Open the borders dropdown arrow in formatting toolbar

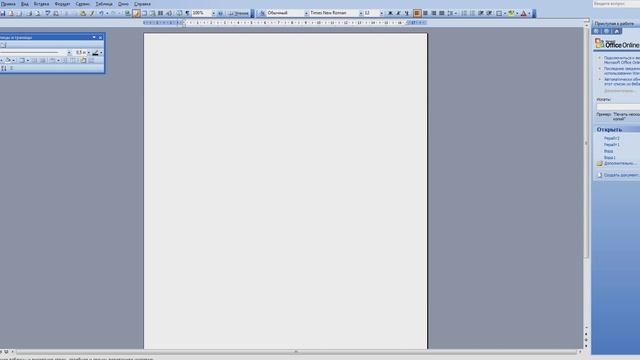[505, 13]
